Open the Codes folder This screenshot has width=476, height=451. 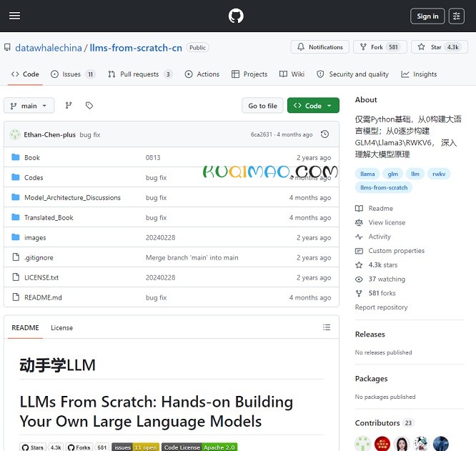coord(34,177)
